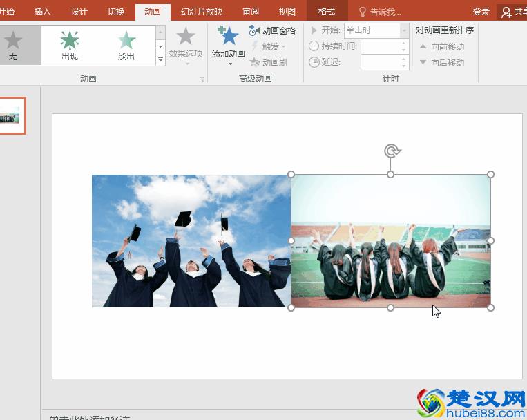The height and width of the screenshot is (420, 527).
Task: Click the 添加动画 add animation star icon
Action: pos(228,35)
